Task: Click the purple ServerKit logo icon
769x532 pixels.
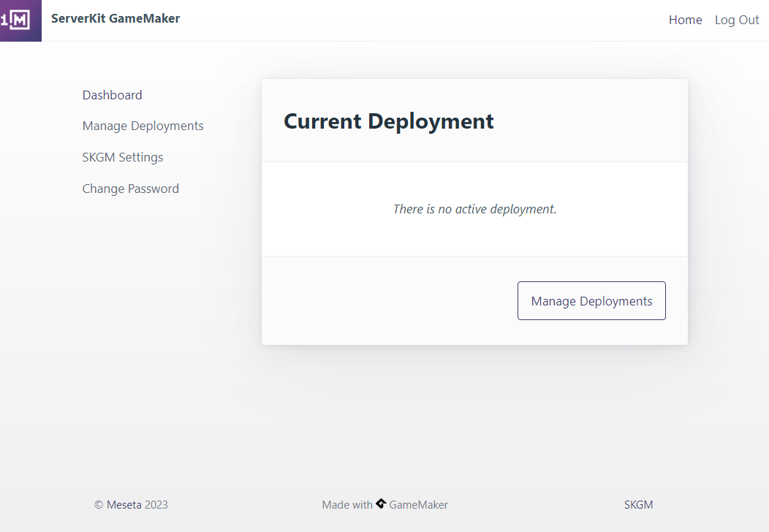Action: [x=20, y=20]
